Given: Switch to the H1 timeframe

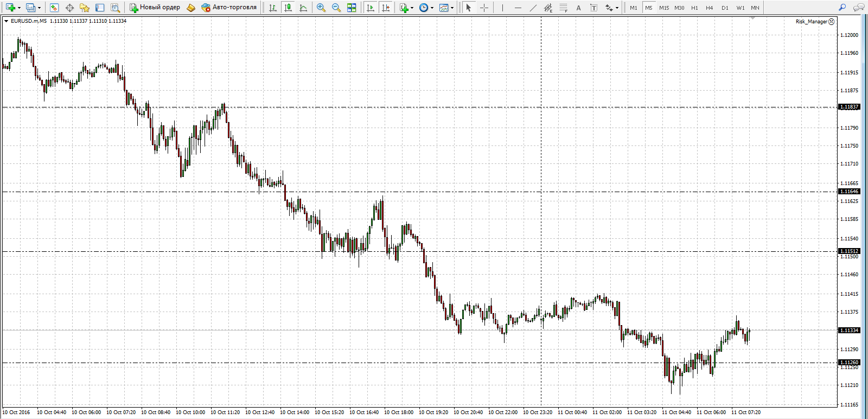Looking at the screenshot, I should tap(694, 8).
